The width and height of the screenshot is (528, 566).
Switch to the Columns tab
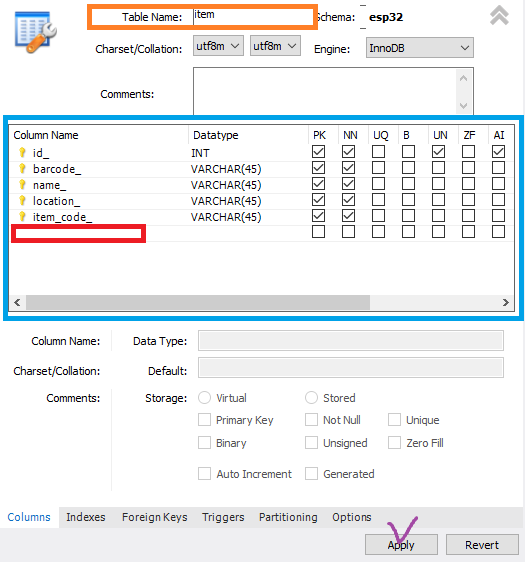[29, 518]
